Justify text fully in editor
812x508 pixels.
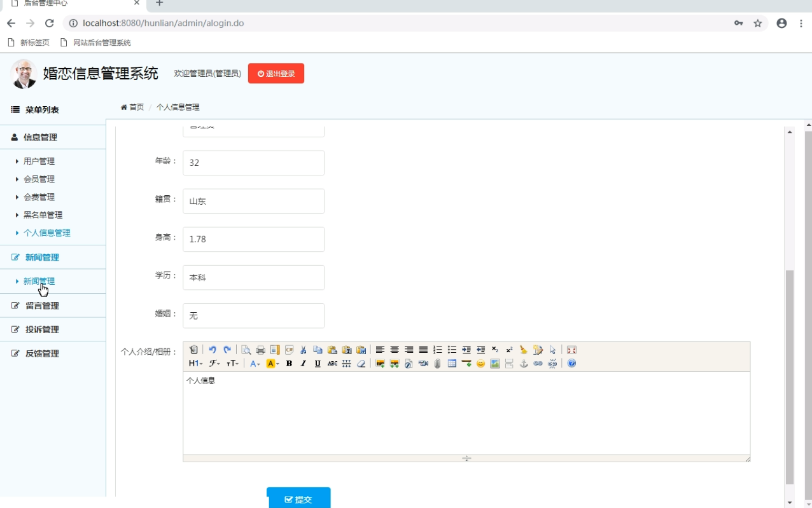click(x=423, y=350)
